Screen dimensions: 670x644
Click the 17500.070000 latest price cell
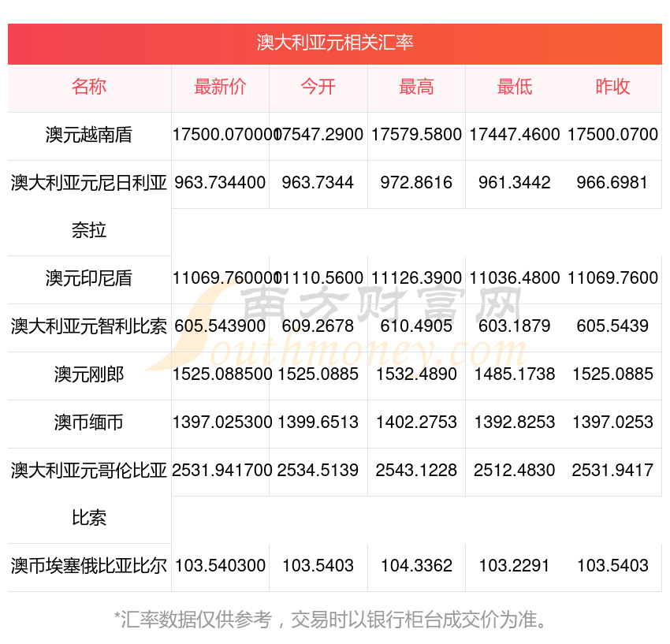[x=221, y=135]
